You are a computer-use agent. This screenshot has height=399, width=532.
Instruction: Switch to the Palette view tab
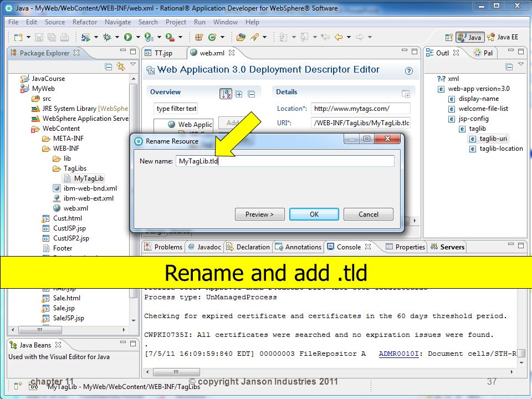tap(483, 53)
